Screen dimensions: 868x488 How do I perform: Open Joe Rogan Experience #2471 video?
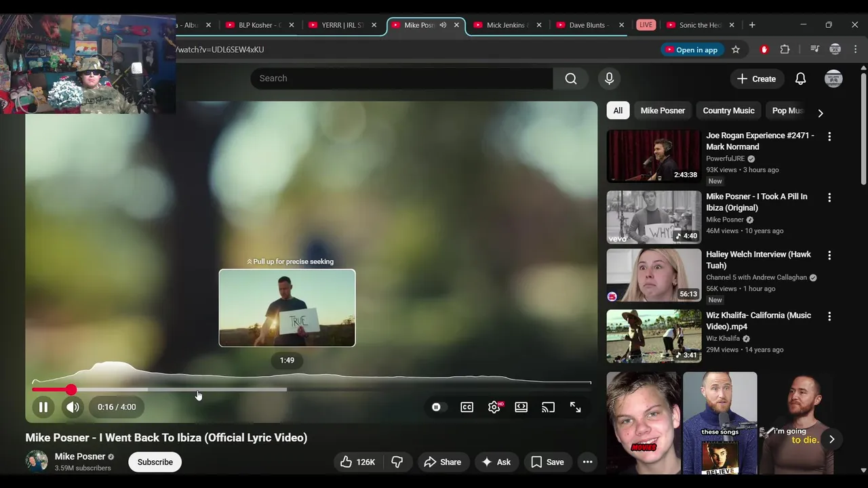[760, 141]
